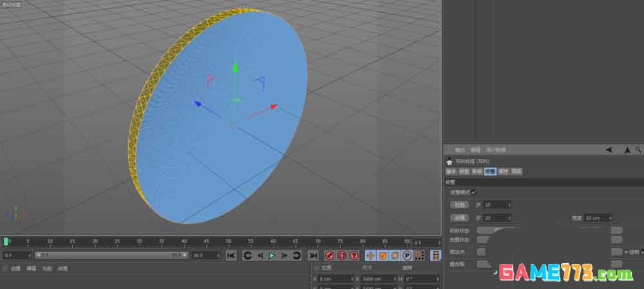The image size is (644, 289).
Task: Go to the next keyframe
Action: coord(296,255)
